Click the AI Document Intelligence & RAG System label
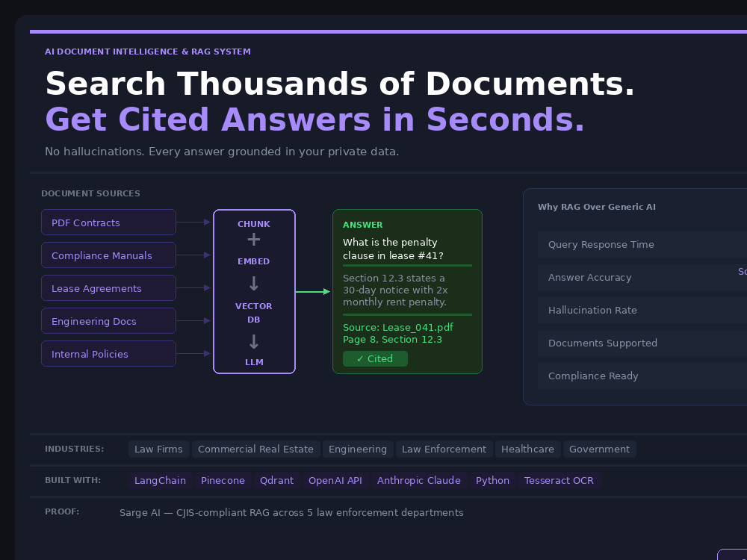 (x=148, y=52)
